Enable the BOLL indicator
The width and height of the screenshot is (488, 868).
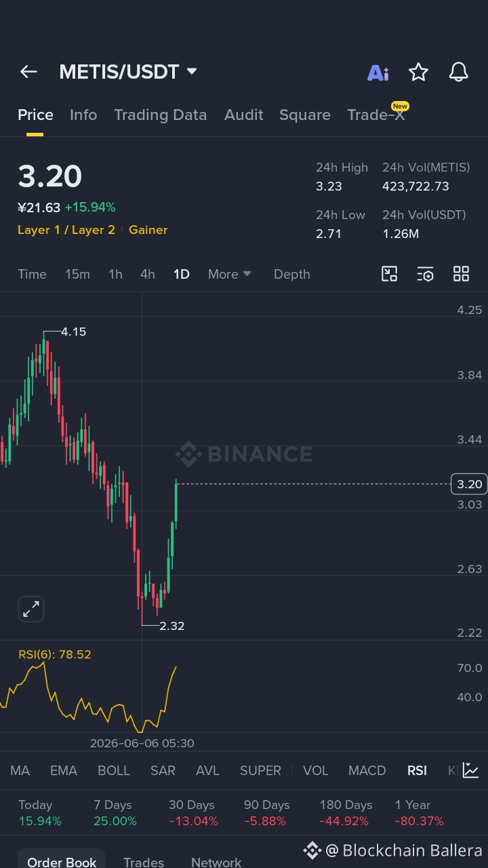click(x=114, y=770)
